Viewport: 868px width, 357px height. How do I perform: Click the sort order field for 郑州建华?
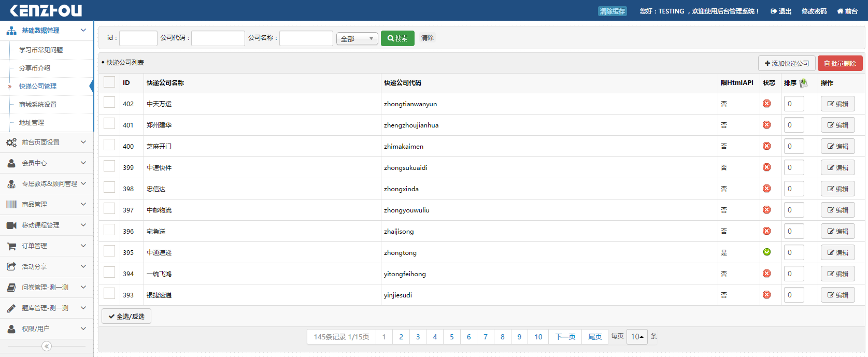coord(794,125)
